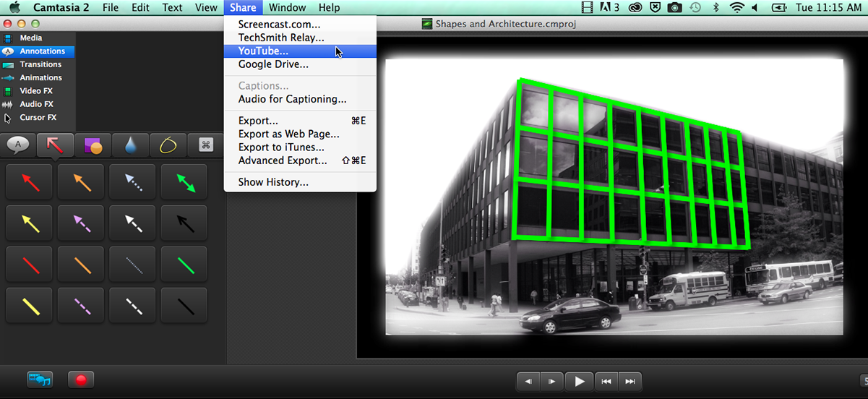
Task: Click the Wi-Fi icon in the menu bar
Action: click(737, 8)
